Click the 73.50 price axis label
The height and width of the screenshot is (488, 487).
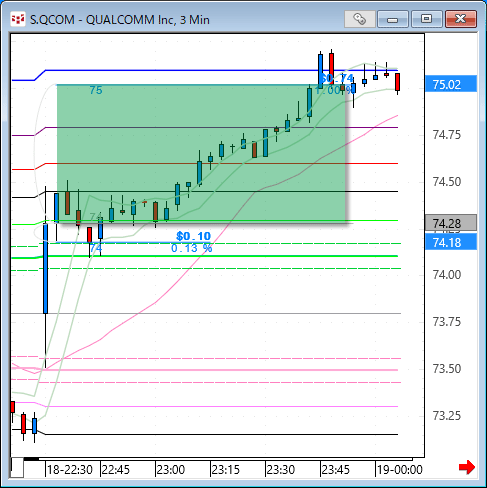447,369
